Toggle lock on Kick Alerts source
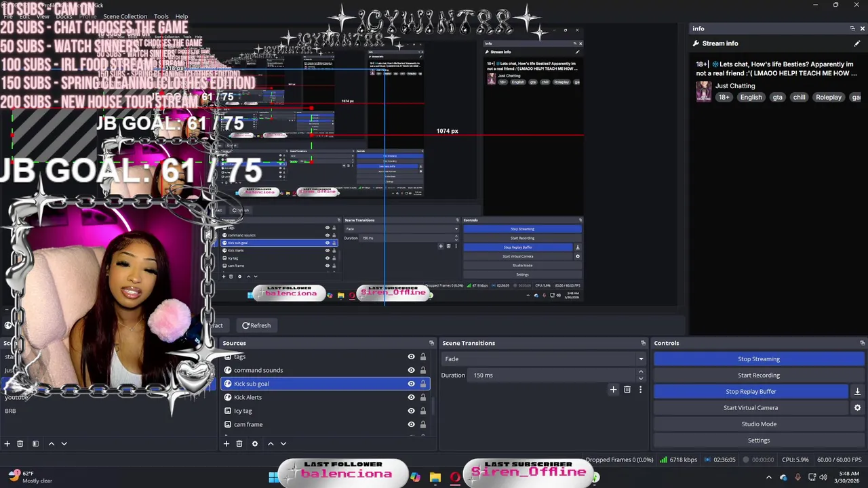This screenshot has width=868, height=488. click(423, 397)
